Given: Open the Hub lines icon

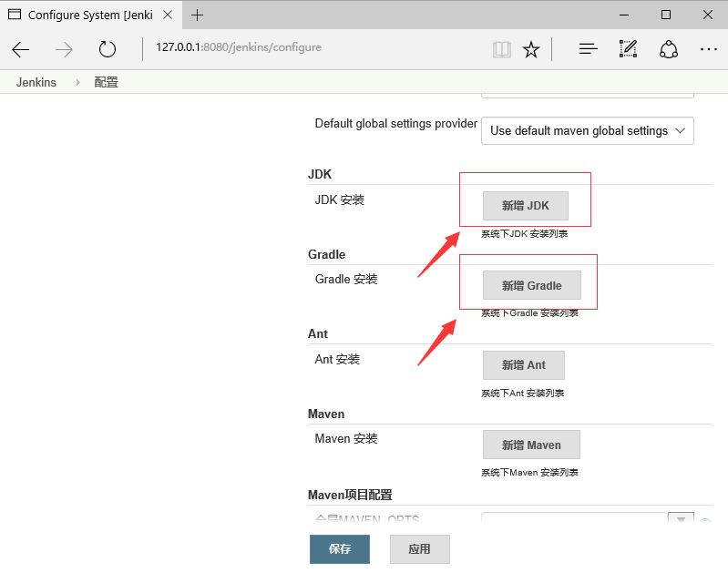Looking at the screenshot, I should tap(589, 49).
